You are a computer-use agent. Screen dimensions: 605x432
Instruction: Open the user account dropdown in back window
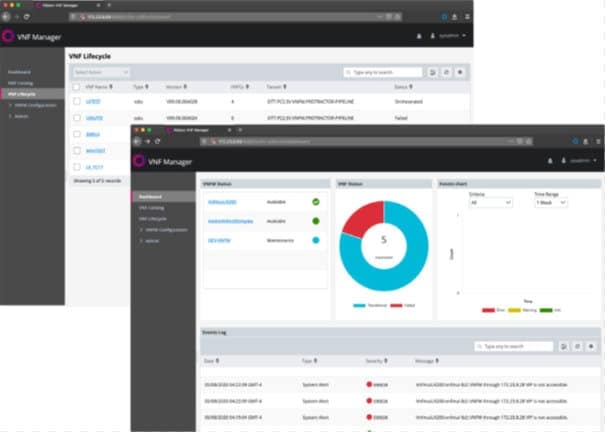pyautogui.click(x=452, y=36)
